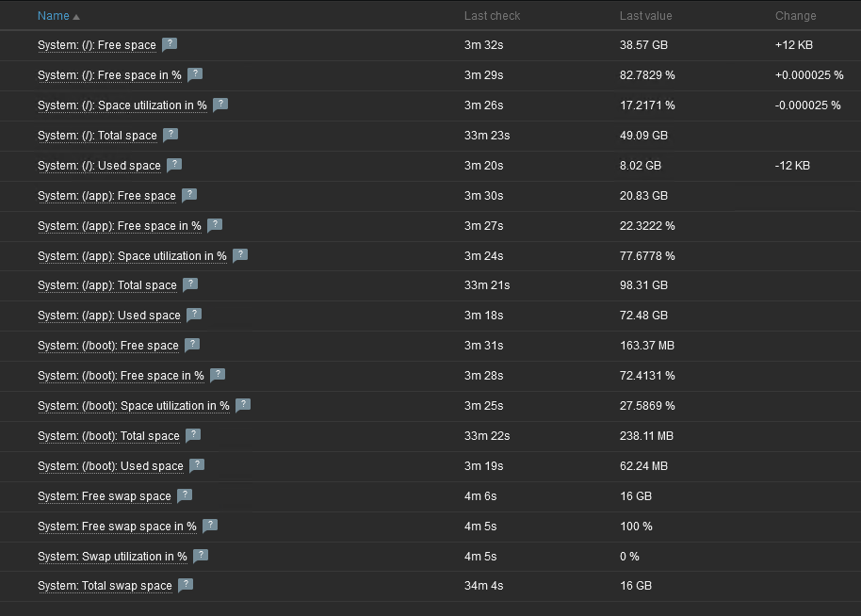861x616 pixels.
Task: Select the System: (/app): Free space link
Action: tap(106, 196)
